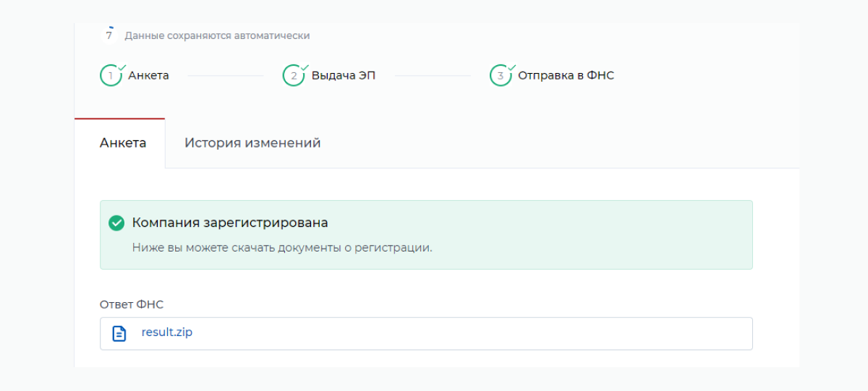
Task: Click progress line between Выдача ЭП and Отправка
Action: [x=433, y=76]
